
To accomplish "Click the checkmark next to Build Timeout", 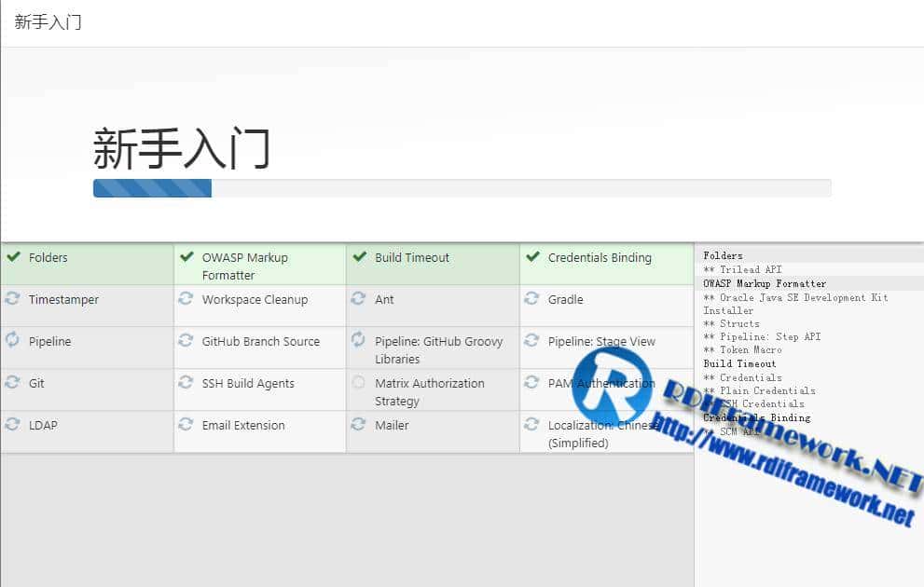I will 359,257.
